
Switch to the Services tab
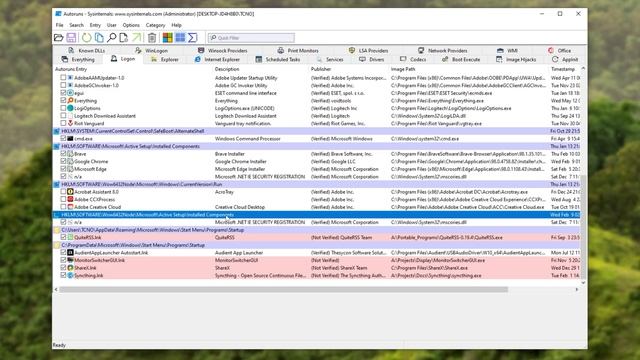[330, 60]
